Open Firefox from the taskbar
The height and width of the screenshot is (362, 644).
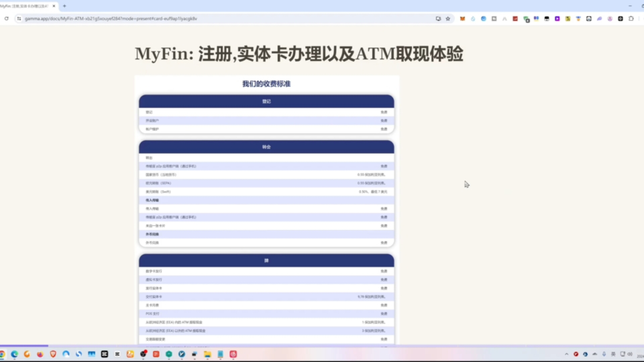coord(40,354)
